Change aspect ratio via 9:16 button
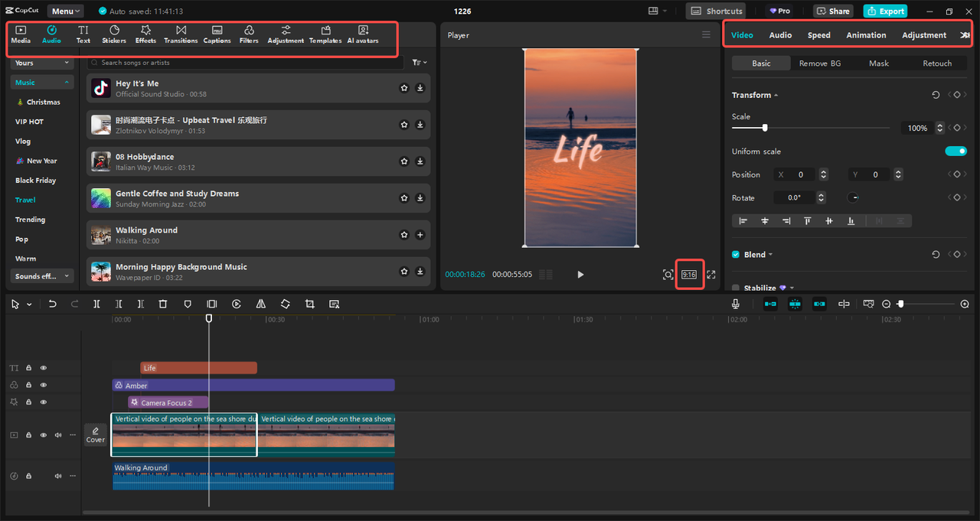The image size is (980, 521). pyautogui.click(x=689, y=275)
